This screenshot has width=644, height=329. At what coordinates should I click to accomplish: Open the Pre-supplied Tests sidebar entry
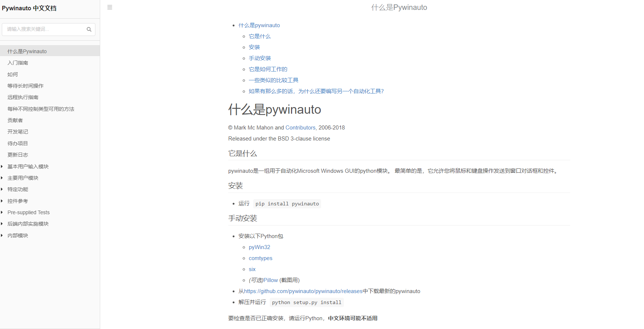[x=28, y=212]
